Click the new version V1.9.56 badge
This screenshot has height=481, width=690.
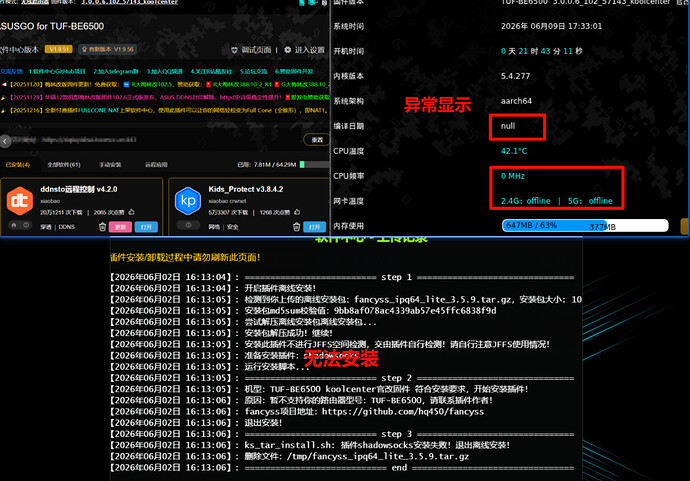(x=107, y=49)
